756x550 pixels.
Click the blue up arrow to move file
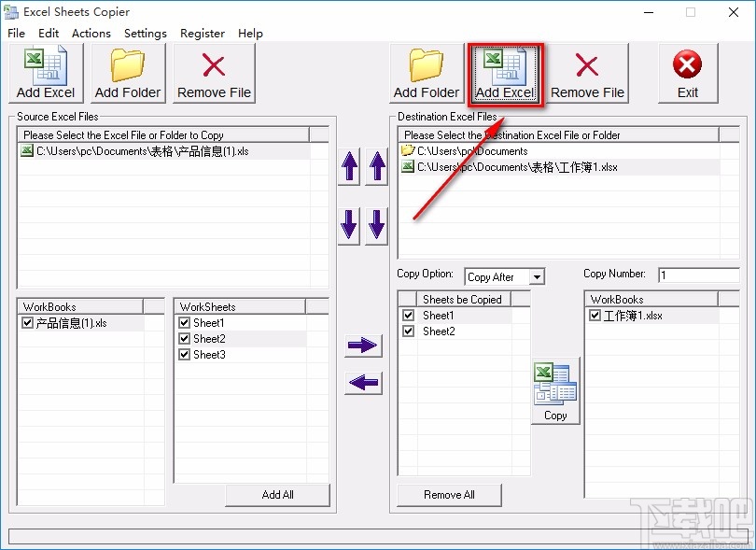tap(347, 166)
